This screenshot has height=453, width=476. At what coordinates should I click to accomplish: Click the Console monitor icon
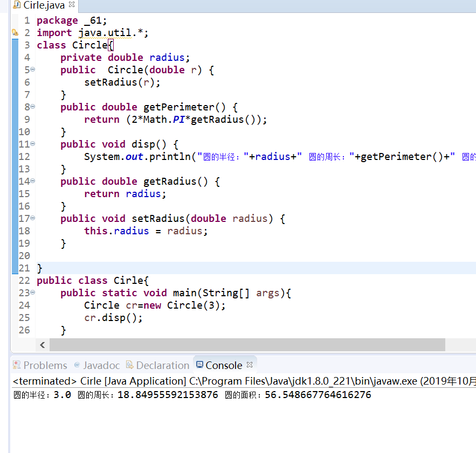199,365
